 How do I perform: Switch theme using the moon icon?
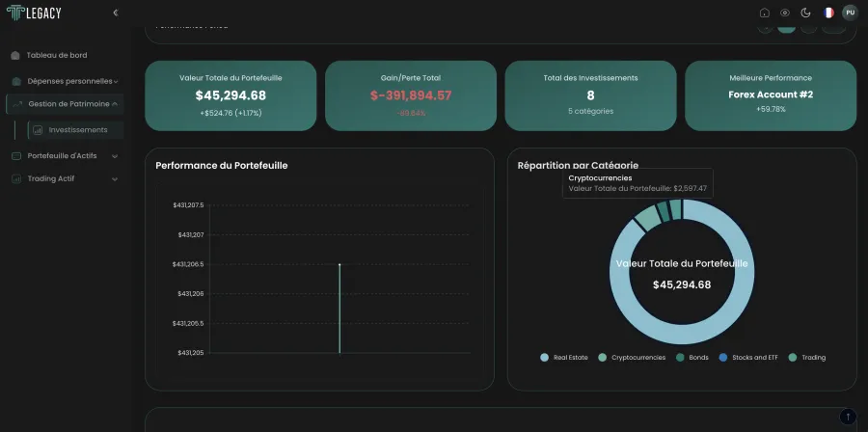(x=806, y=13)
